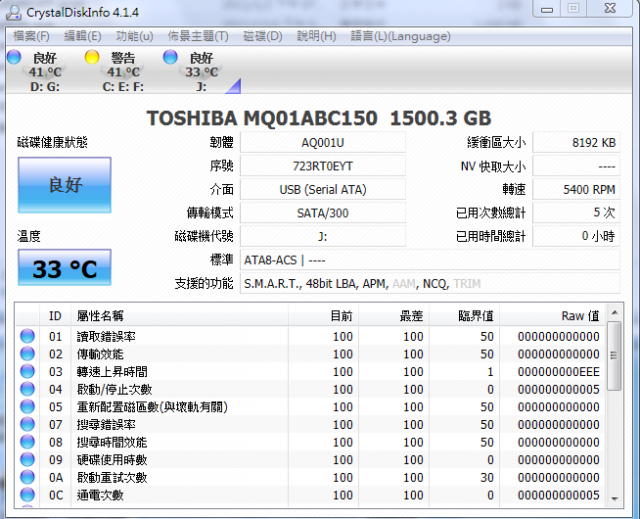
Task: Click the 屬性名稱 column header
Action: point(180,315)
